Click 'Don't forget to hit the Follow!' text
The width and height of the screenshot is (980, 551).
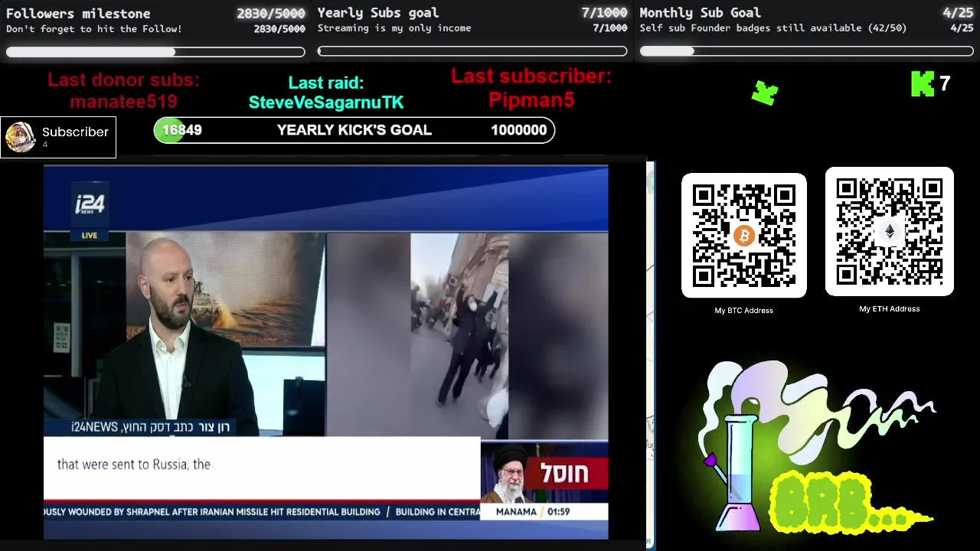click(x=94, y=29)
